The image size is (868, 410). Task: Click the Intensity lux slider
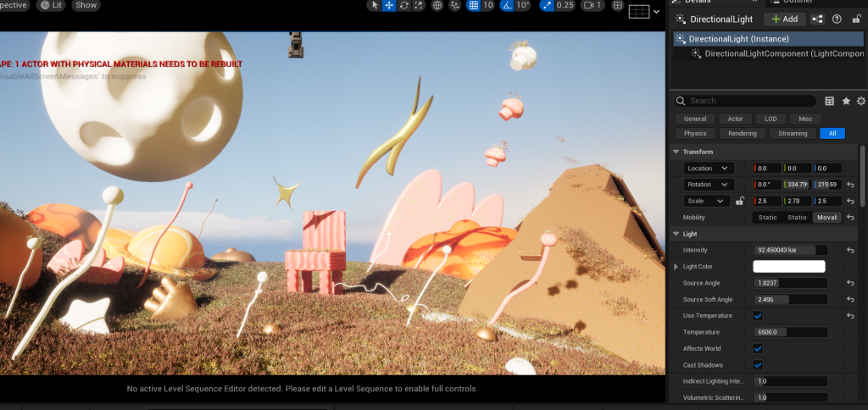[x=791, y=250]
